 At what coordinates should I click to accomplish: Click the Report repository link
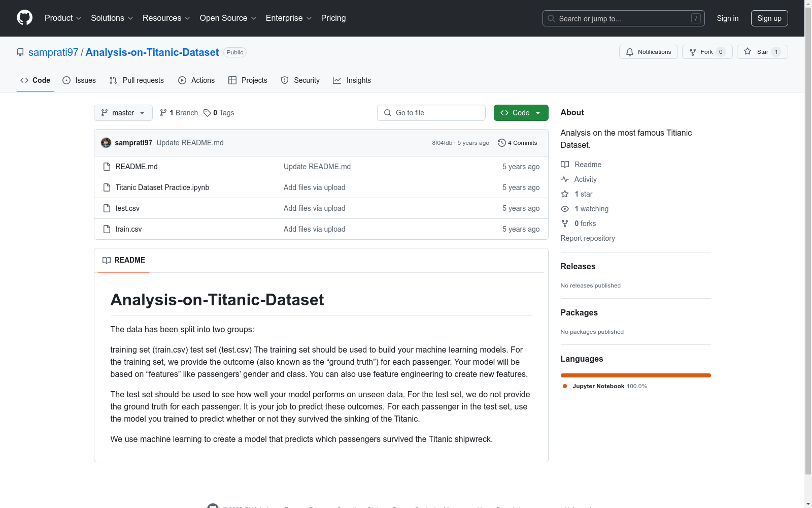[x=588, y=238]
